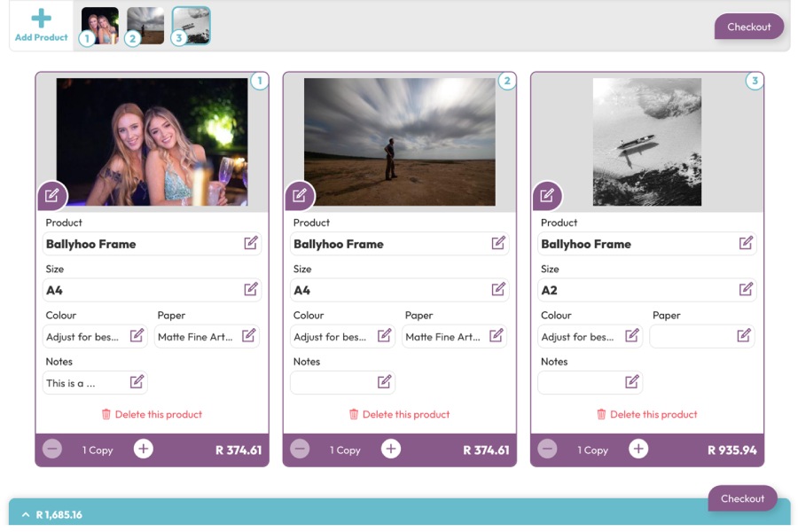
Task: Edit Colour setting on card 2
Action: pos(384,335)
